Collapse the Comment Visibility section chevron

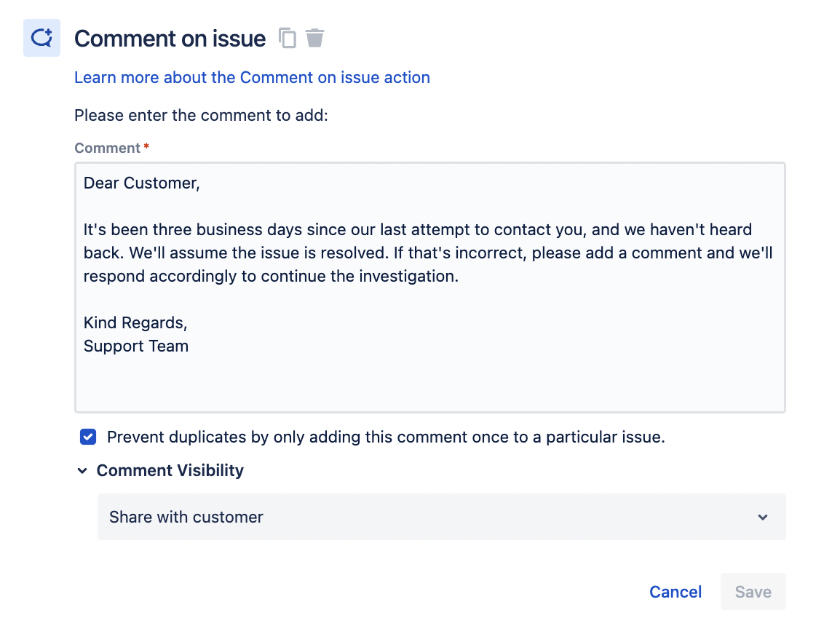coord(82,471)
